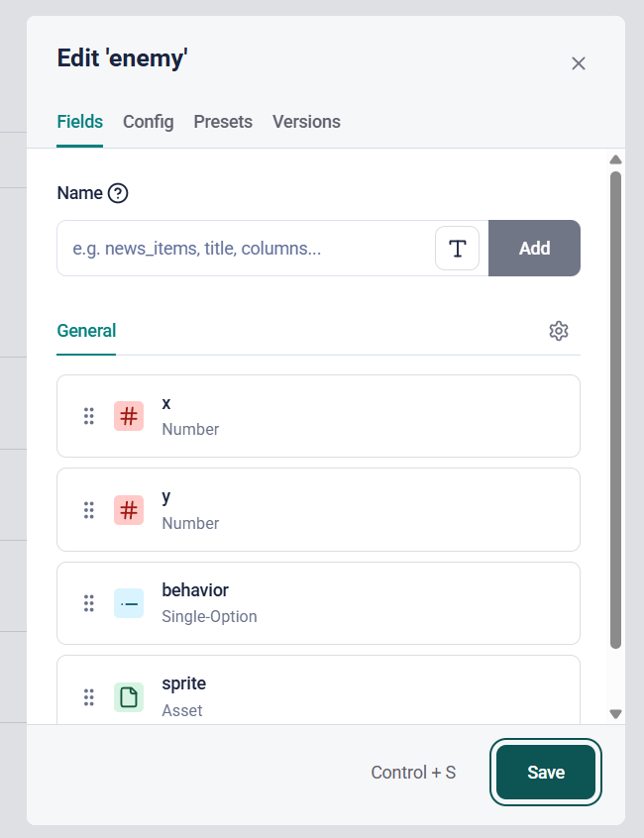Click the scrollbar down arrow
Image resolution: width=644 pixels, height=838 pixels.
[615, 713]
